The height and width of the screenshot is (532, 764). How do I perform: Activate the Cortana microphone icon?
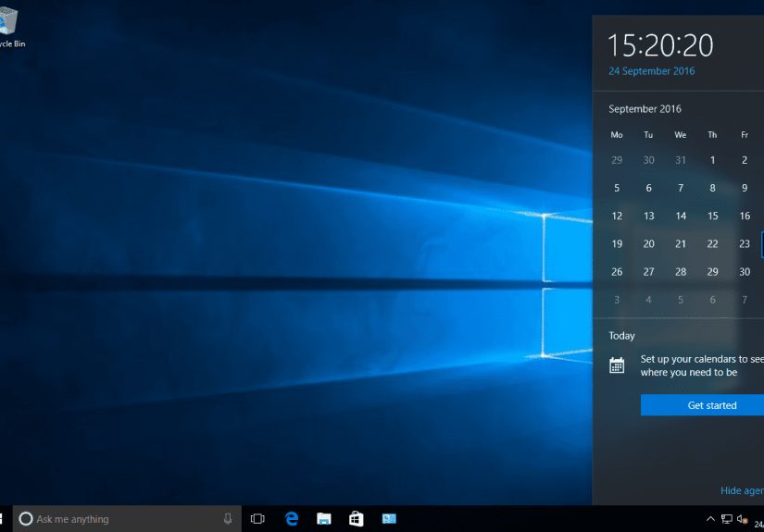(x=228, y=519)
